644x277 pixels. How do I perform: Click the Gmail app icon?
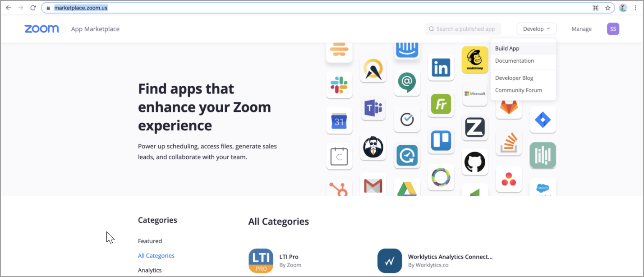tap(373, 185)
